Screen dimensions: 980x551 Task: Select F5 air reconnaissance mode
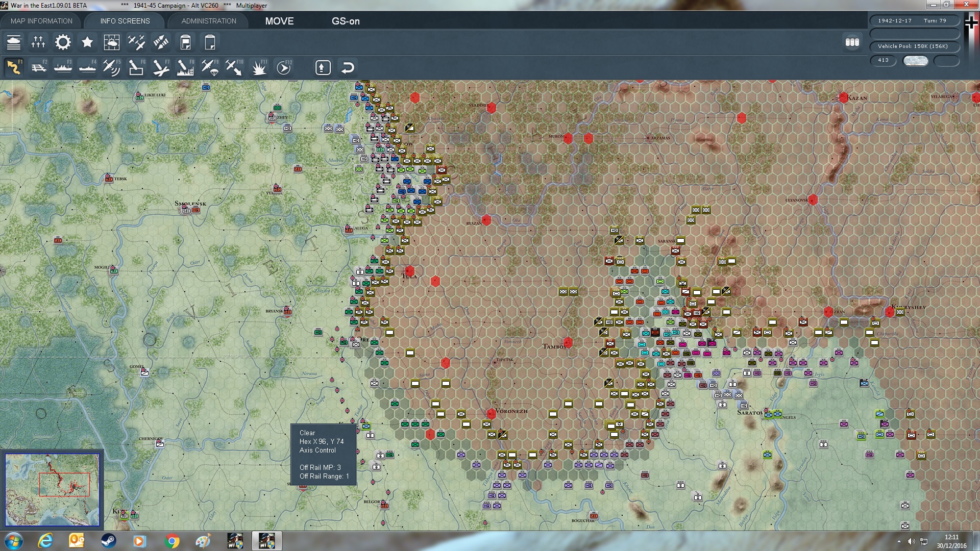111,67
